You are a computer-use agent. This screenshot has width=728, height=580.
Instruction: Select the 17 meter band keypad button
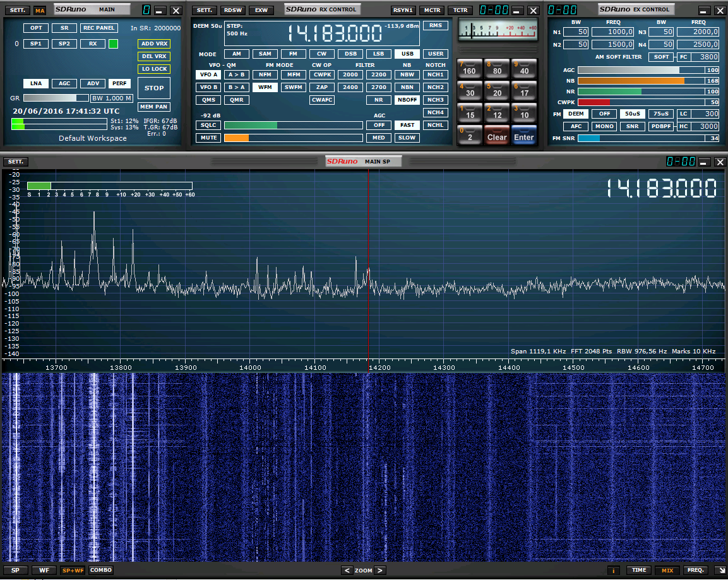[x=524, y=91]
